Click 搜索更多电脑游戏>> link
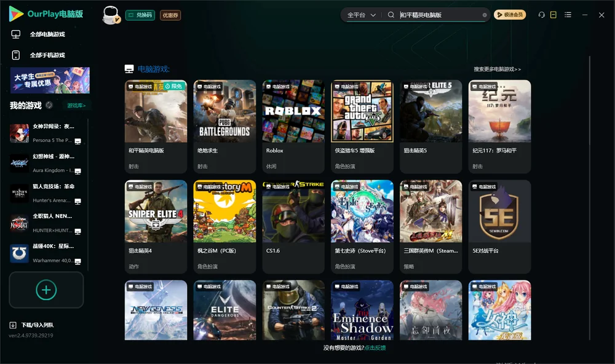Image resolution: width=615 pixels, height=364 pixels. coord(497,69)
